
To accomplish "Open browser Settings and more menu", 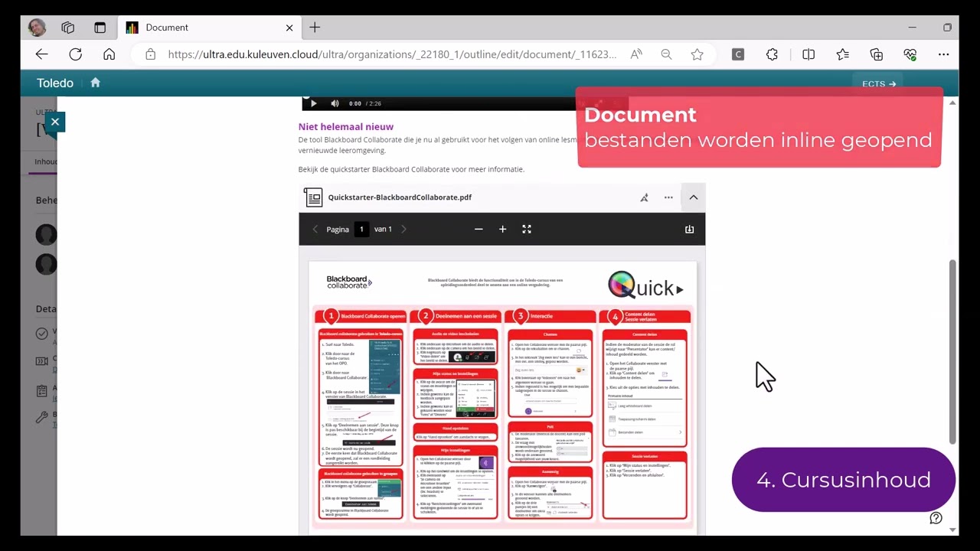I will coord(943,54).
